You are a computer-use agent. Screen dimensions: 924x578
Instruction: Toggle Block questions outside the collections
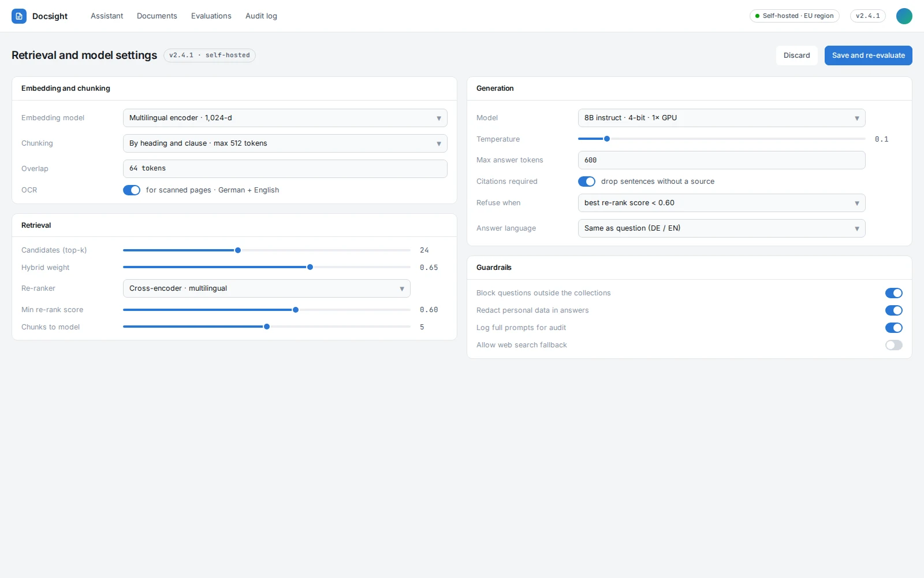pyautogui.click(x=894, y=293)
